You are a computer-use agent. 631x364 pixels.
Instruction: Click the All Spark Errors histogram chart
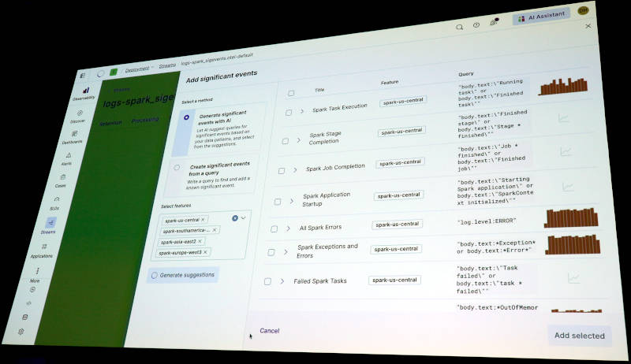571,218
